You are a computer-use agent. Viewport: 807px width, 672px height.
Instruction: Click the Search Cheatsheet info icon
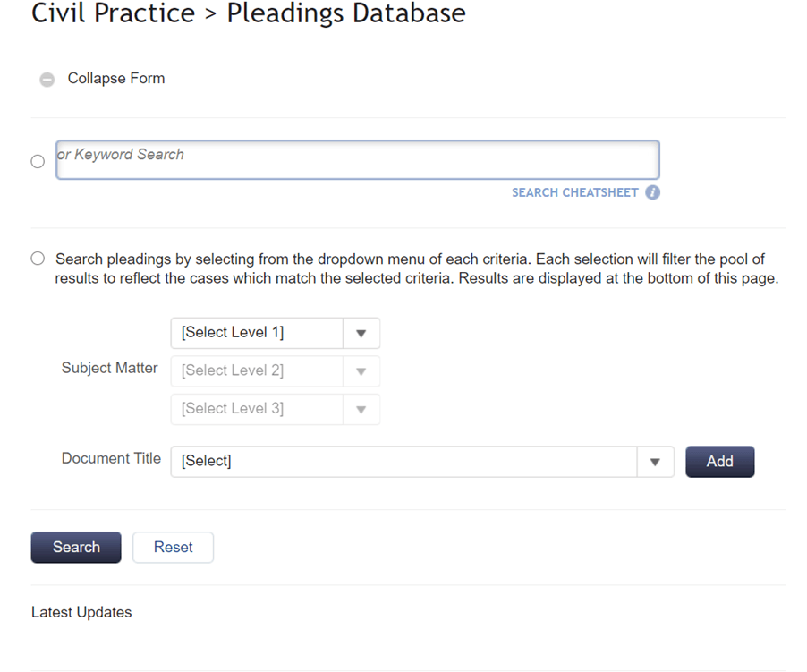point(652,192)
